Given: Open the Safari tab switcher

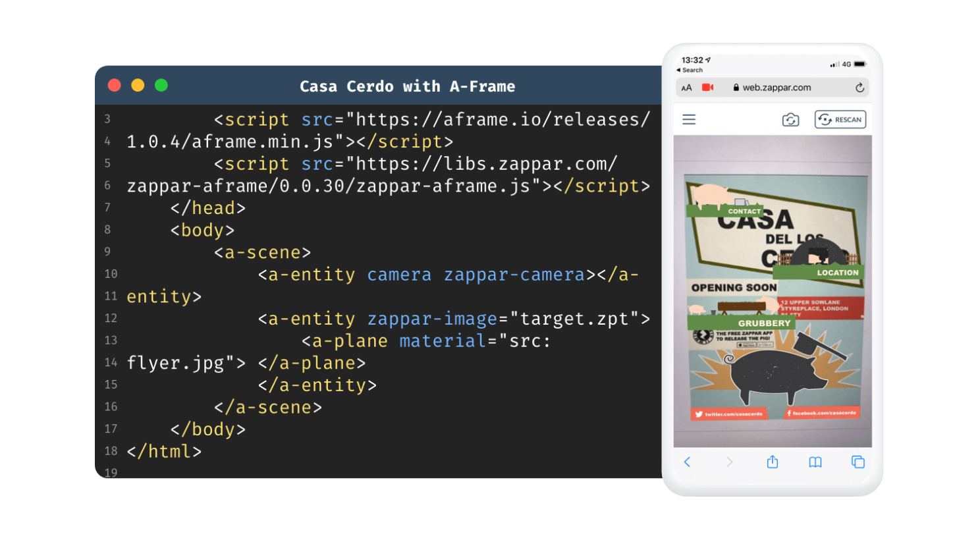Looking at the screenshot, I should point(857,462).
